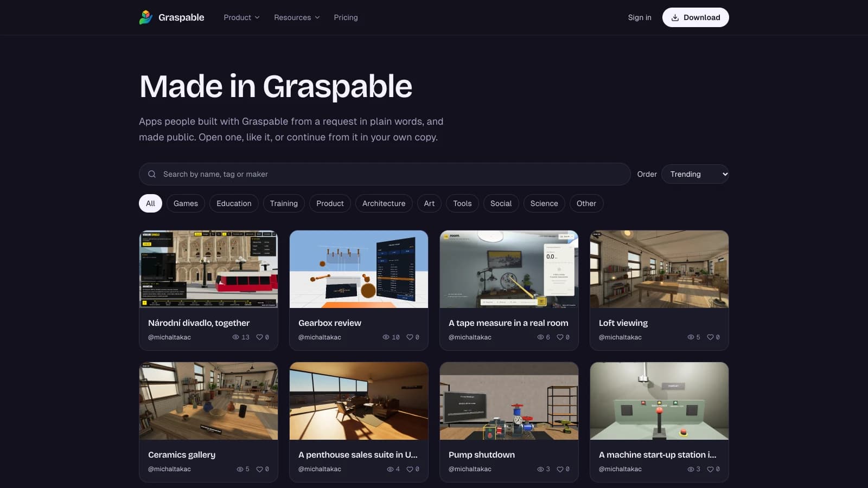Select the All filter
The height and width of the screenshot is (488, 868).
click(150, 203)
